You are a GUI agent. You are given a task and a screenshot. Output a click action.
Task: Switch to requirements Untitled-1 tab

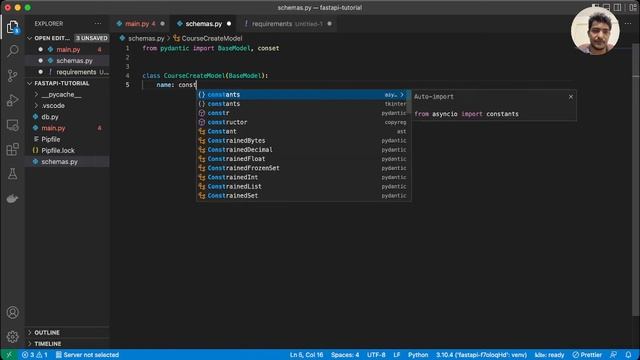287,24
